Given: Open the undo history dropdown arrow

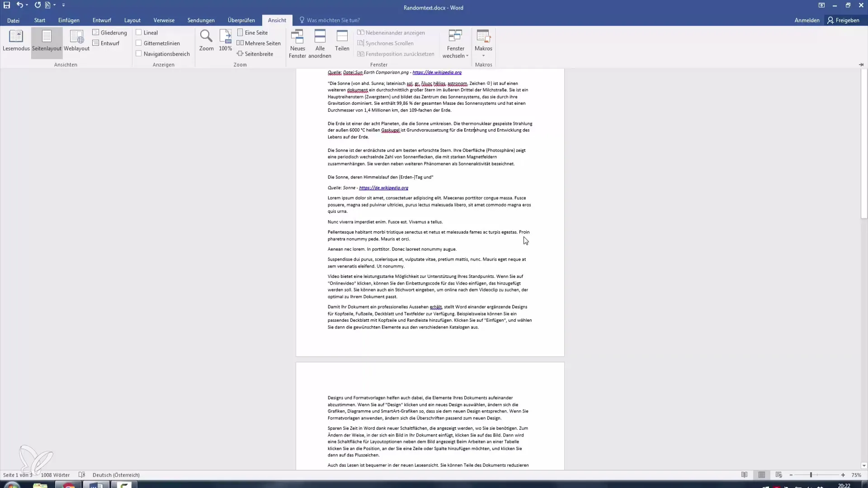Looking at the screenshot, I should tap(27, 5).
